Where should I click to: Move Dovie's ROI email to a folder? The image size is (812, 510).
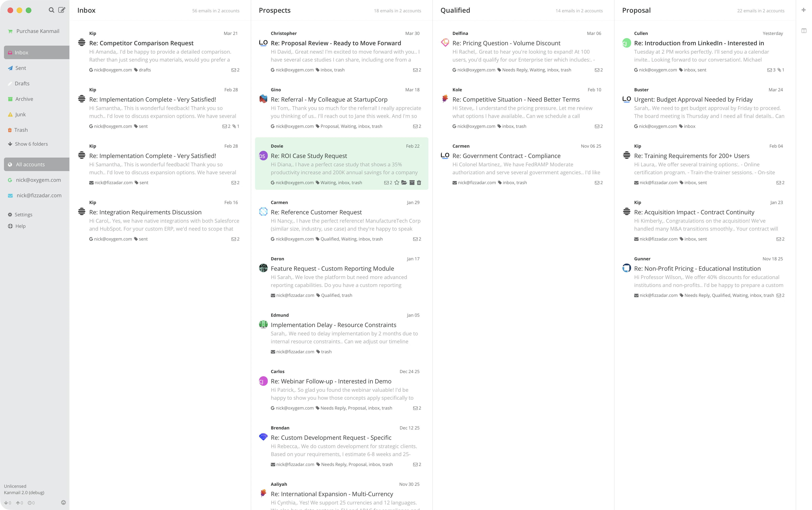click(x=404, y=183)
